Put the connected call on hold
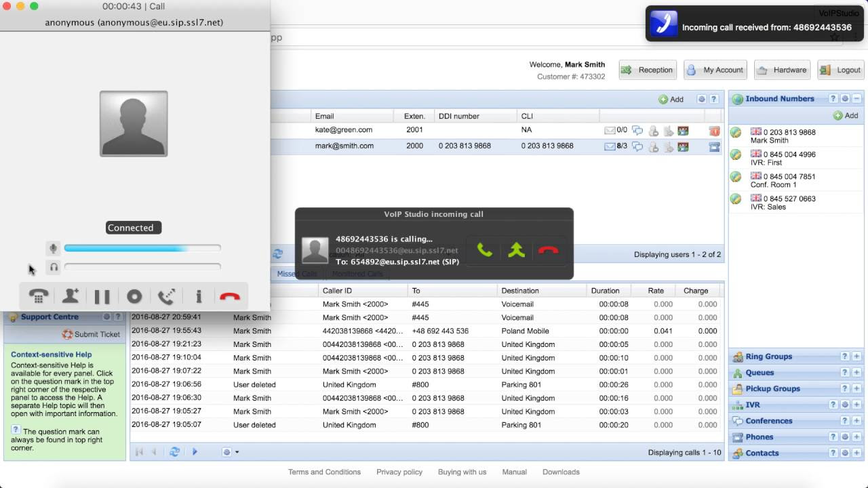Image resolution: width=868 pixels, height=488 pixels. click(102, 296)
